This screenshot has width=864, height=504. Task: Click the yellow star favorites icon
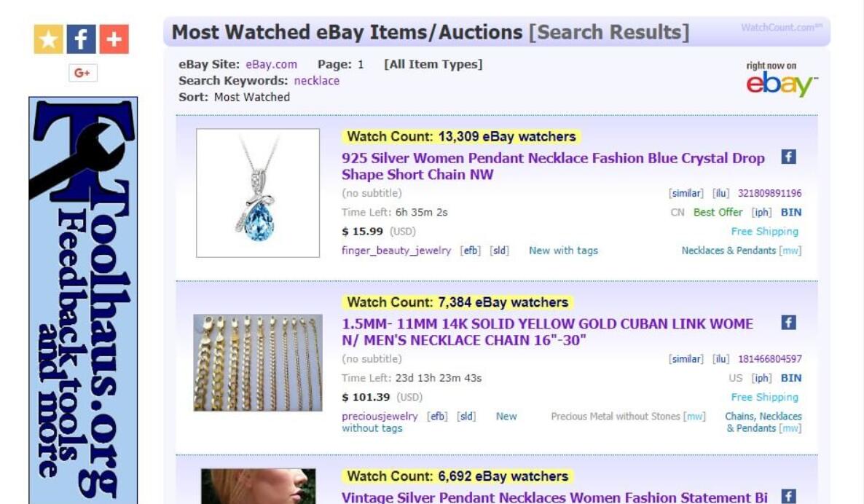pos(49,39)
